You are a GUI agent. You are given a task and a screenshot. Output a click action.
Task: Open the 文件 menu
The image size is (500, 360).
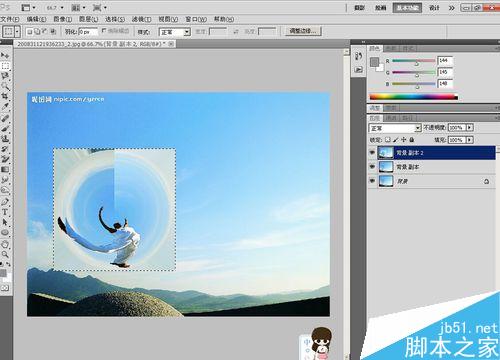pos(10,19)
